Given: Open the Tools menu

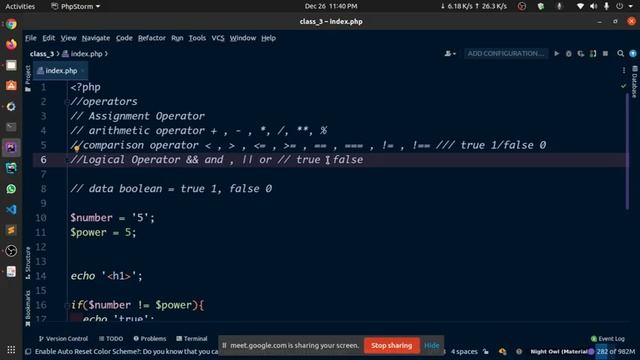Looking at the screenshot, I should coord(197,38).
